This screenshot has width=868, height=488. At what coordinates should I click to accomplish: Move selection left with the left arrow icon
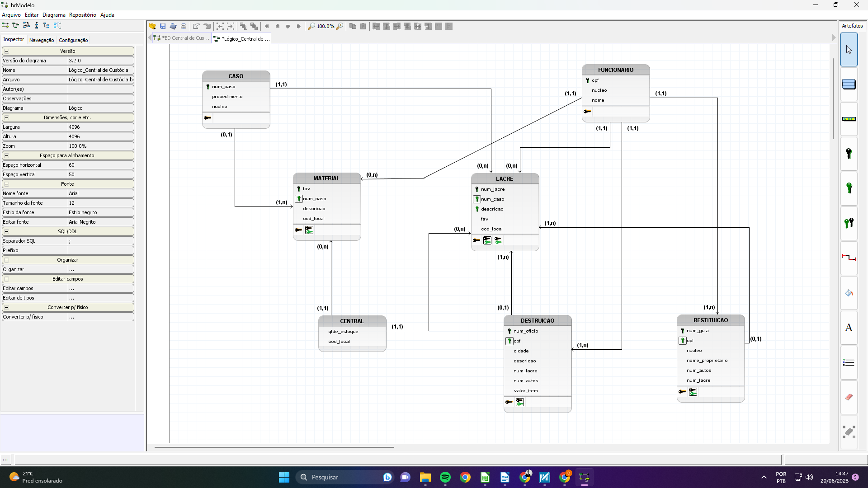click(x=267, y=26)
